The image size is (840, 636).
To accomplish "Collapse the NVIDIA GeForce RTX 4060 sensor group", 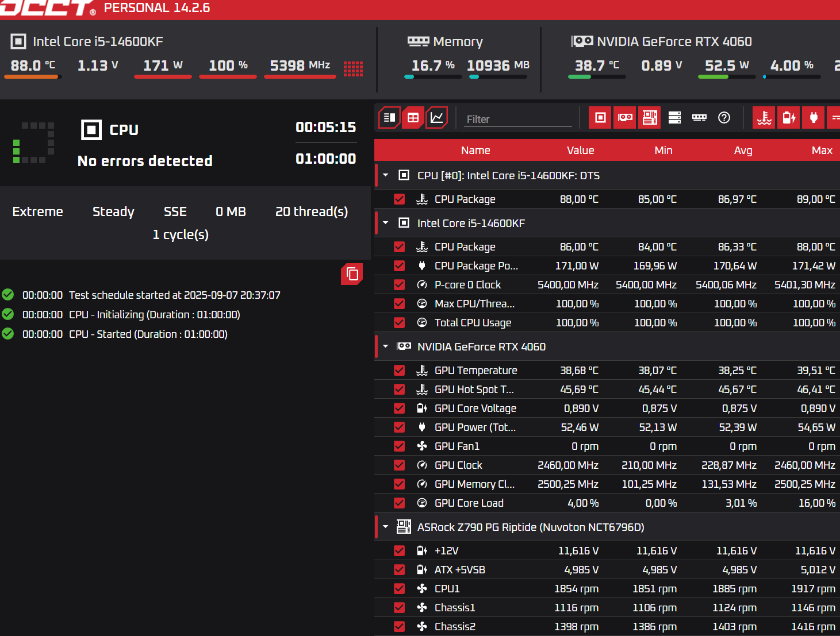I will [386, 346].
